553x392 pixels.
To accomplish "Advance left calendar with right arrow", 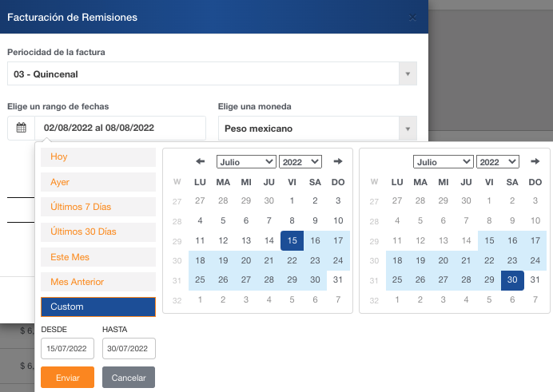I will click(x=338, y=161).
